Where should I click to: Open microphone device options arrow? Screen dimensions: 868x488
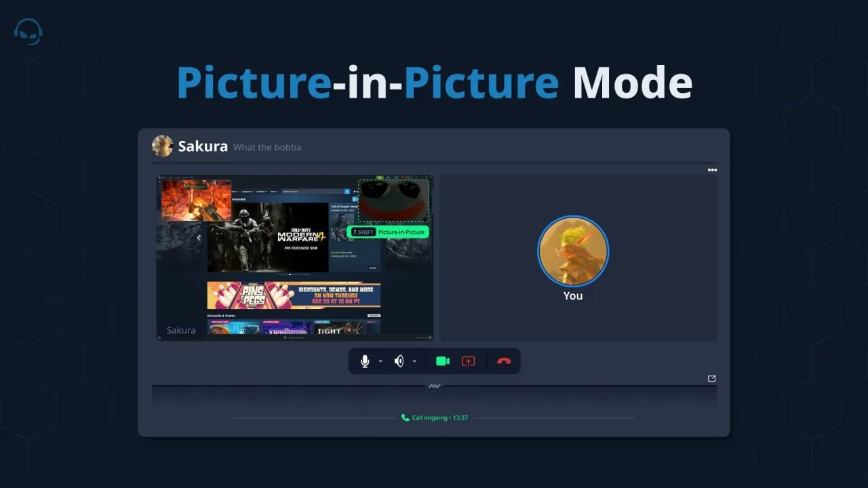[x=380, y=361]
